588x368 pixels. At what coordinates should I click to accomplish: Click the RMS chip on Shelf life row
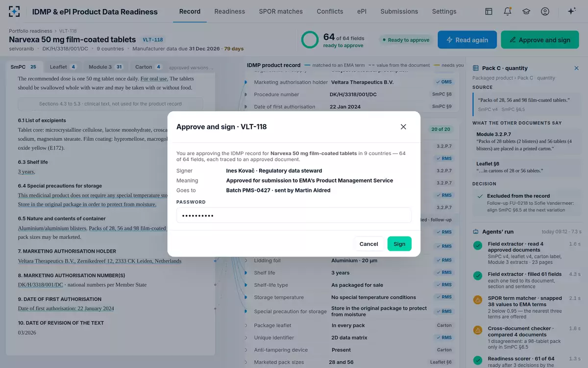click(444, 273)
